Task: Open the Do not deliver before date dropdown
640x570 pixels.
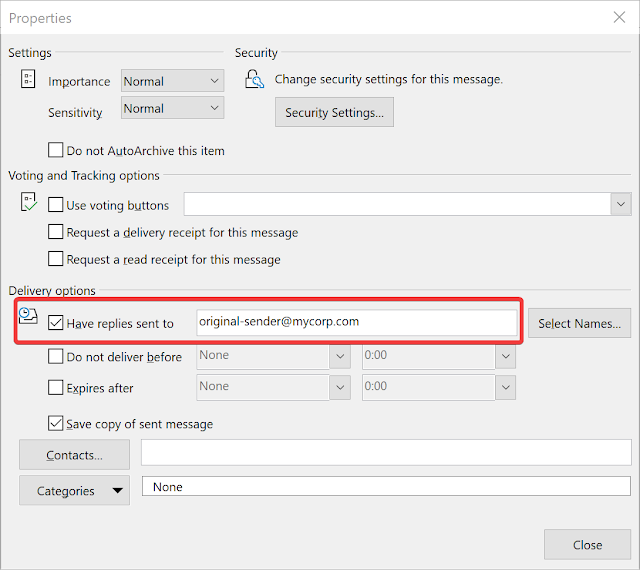Action: (340, 356)
